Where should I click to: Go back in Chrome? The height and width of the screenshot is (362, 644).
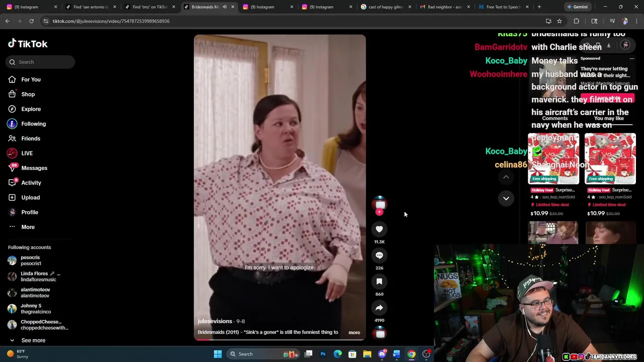[7, 21]
